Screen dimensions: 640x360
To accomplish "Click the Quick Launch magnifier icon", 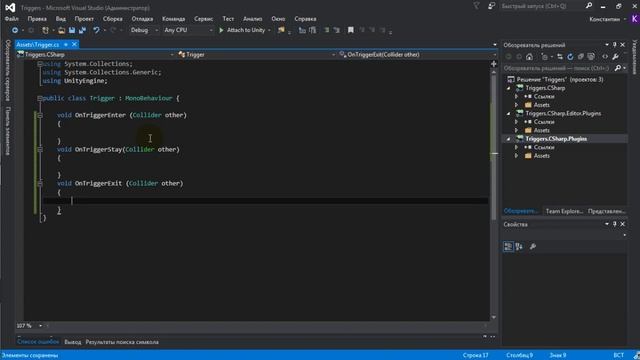I will [589, 6].
